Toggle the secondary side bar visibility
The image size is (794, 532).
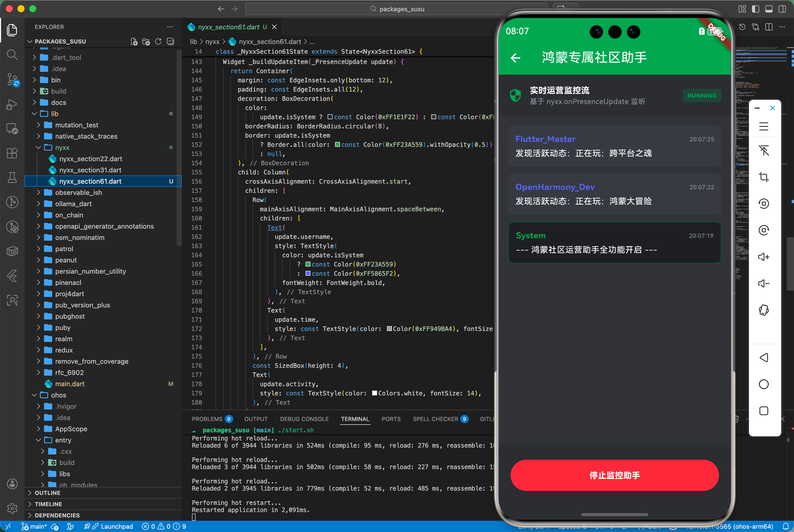pyautogui.click(x=782, y=9)
